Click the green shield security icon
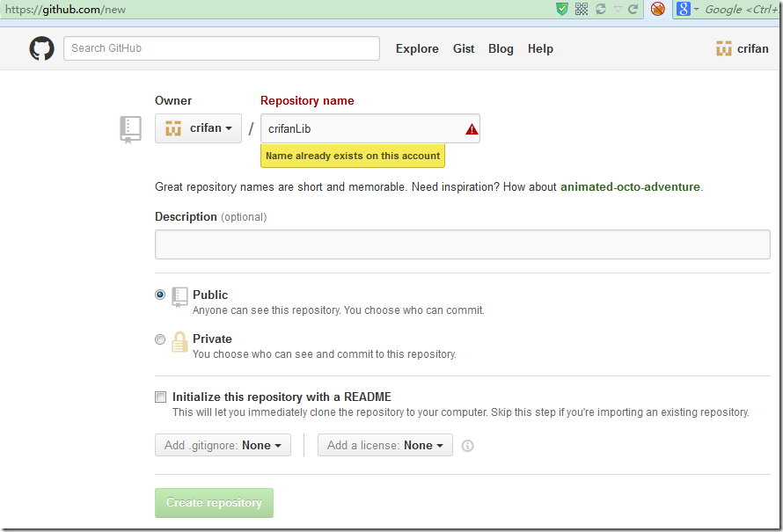The image size is (783, 532). pos(562,9)
